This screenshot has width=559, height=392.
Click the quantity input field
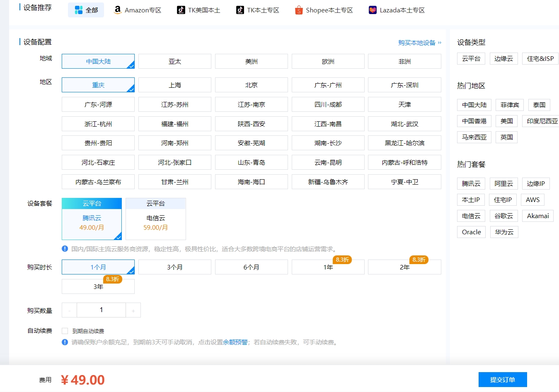tap(101, 310)
